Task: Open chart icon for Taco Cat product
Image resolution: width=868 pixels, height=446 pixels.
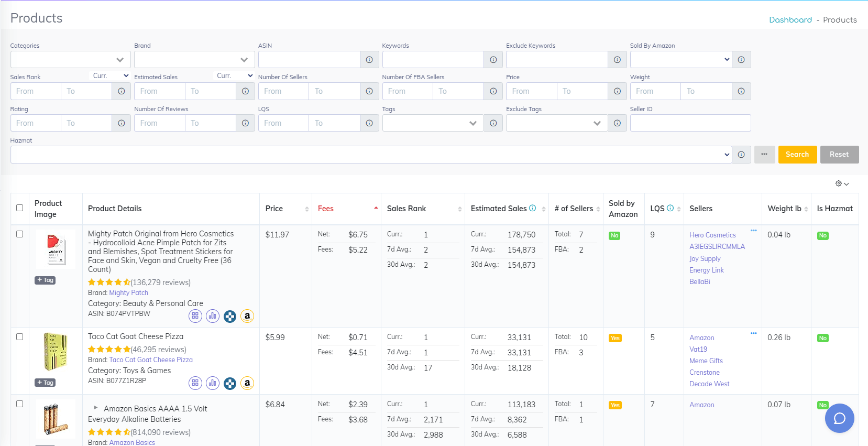Action: pos(213,383)
